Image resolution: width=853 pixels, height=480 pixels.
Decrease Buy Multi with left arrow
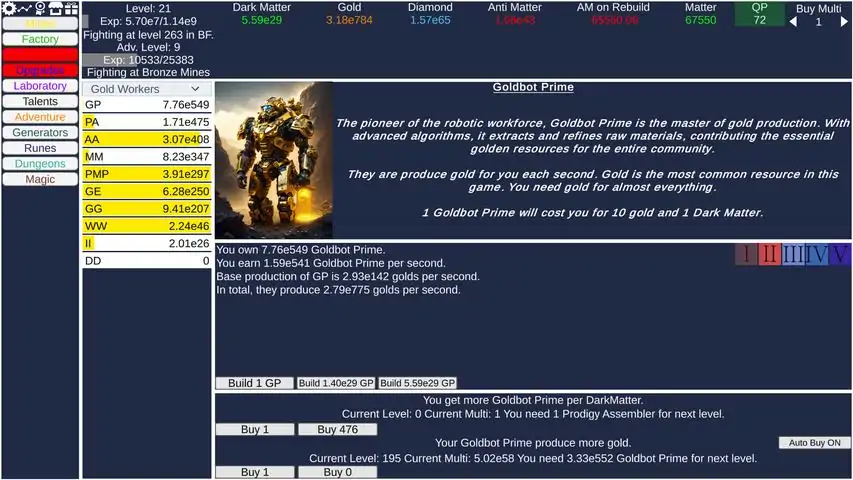click(794, 22)
